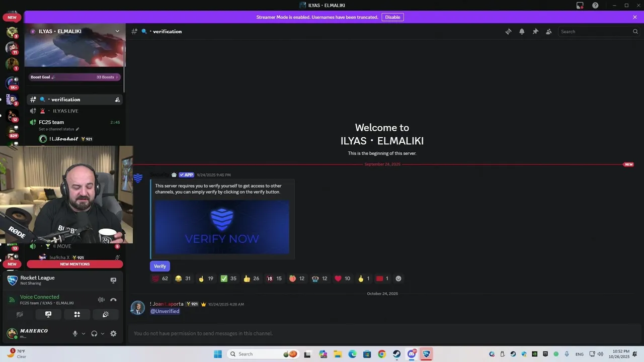Screen dimensions: 644x362
Task: Expand Boost Goal 33 Boosts chevron
Action: [x=117, y=77]
